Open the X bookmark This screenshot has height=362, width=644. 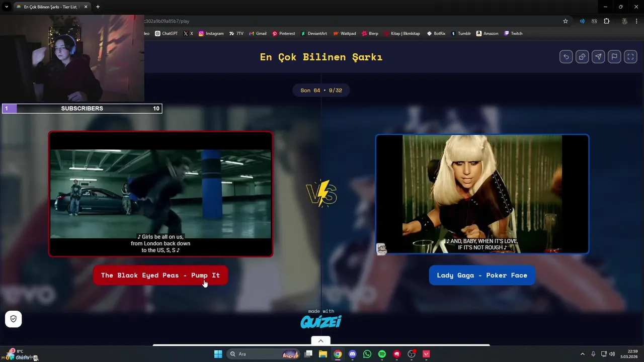(188, 34)
